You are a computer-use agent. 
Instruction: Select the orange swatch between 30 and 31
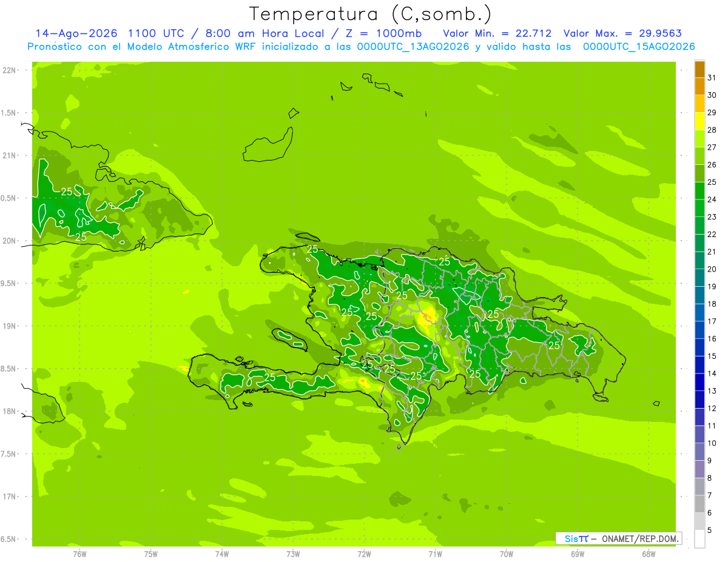point(699,86)
